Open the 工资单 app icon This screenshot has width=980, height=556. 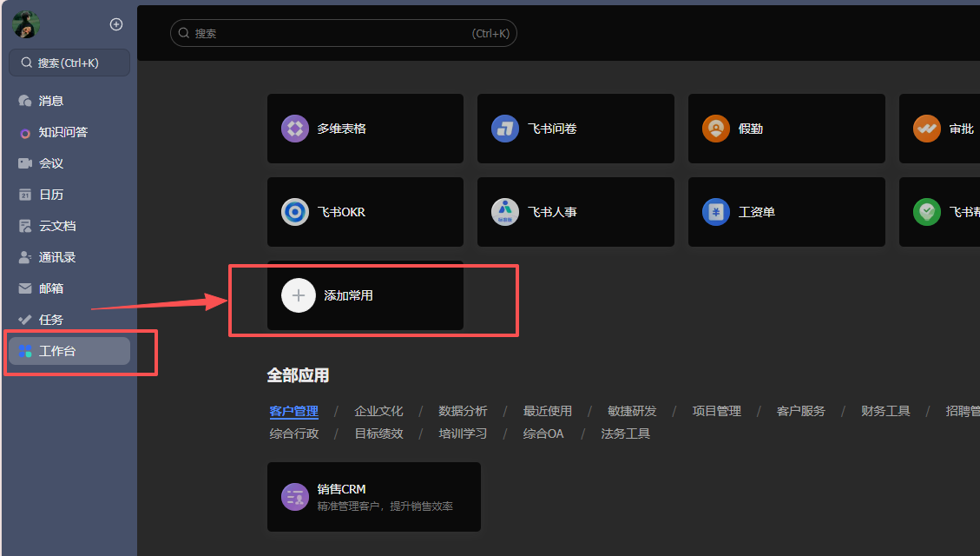715,212
